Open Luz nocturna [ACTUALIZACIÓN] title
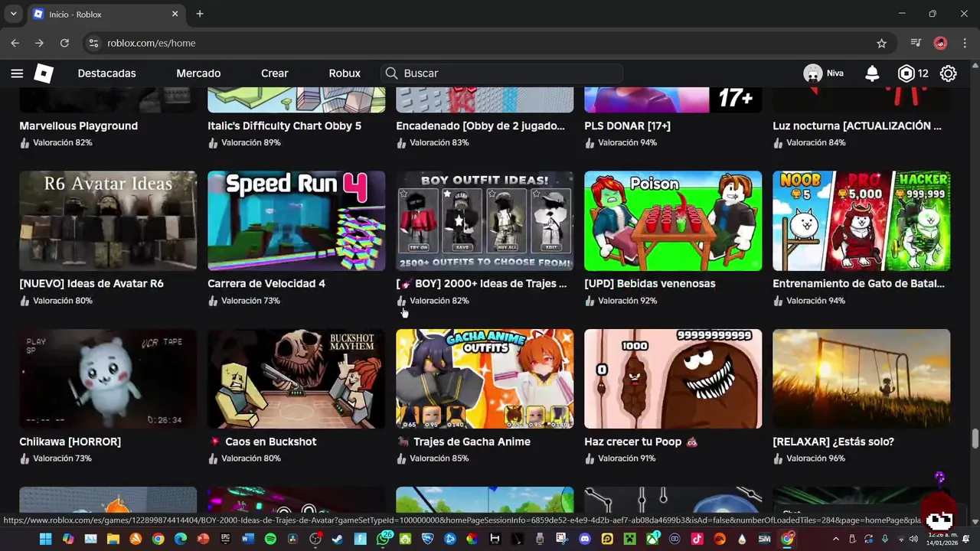 [857, 126]
